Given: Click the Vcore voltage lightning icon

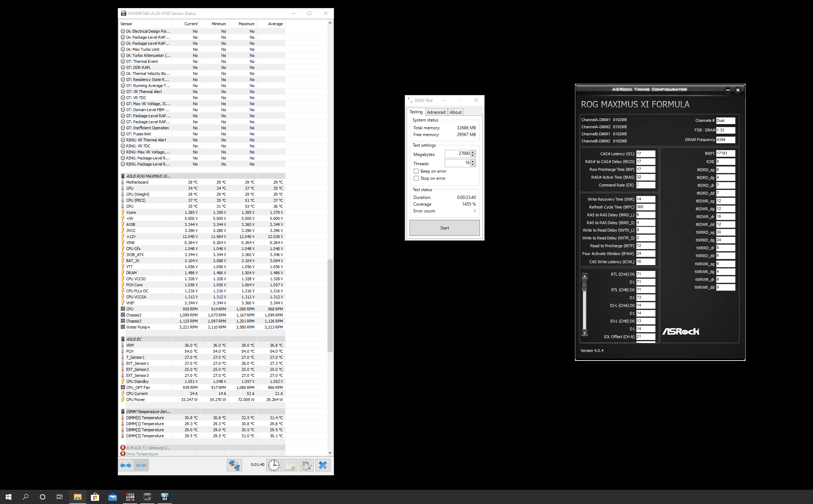Looking at the screenshot, I should 123,212.
